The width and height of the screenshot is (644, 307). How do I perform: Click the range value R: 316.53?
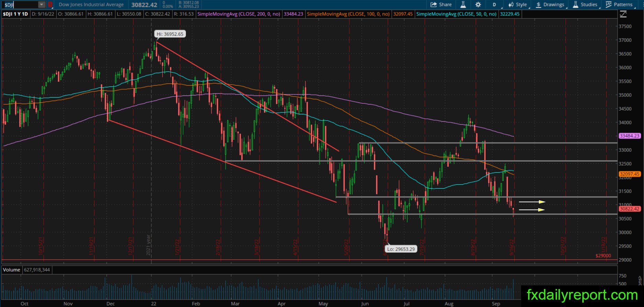coord(184,14)
